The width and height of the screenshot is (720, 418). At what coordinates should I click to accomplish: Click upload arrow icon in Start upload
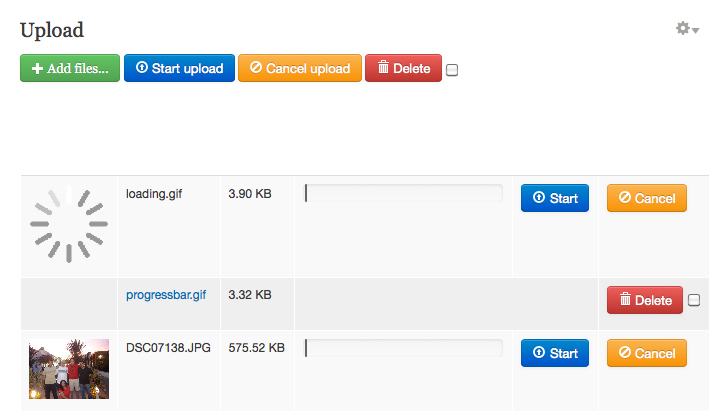(142, 67)
